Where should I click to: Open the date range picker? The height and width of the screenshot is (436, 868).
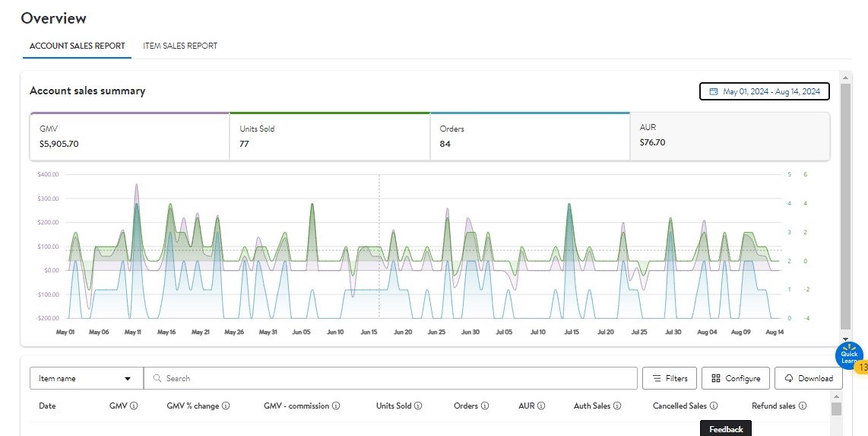point(764,91)
